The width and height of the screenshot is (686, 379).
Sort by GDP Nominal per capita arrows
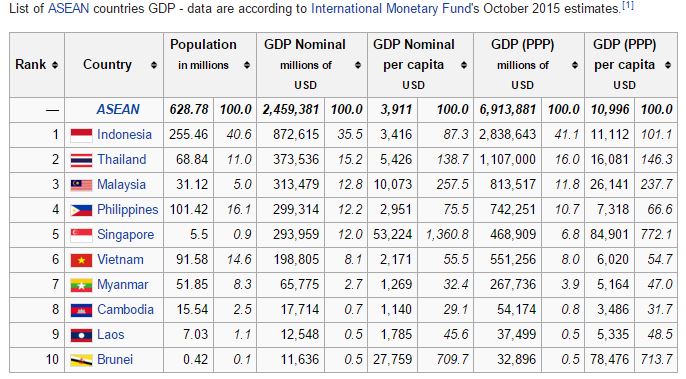[464, 65]
